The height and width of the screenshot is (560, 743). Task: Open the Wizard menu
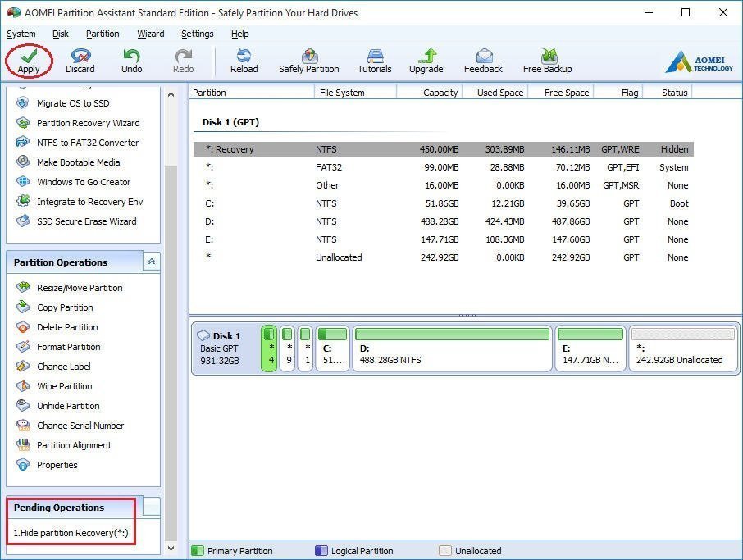click(151, 34)
